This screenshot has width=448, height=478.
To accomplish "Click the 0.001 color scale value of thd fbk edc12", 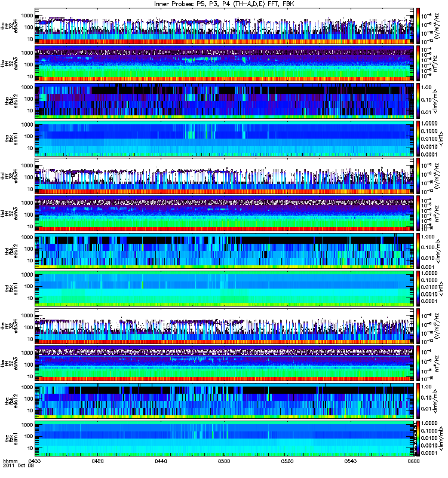I will (x=427, y=267).
